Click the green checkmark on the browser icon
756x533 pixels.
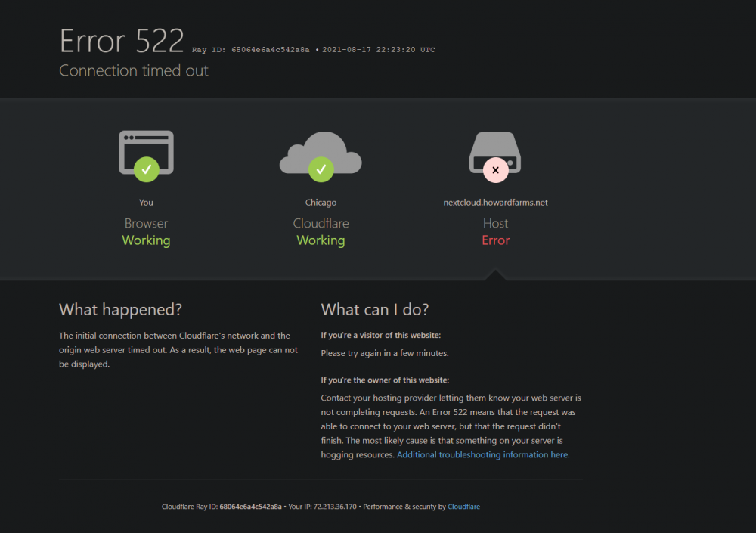147,169
